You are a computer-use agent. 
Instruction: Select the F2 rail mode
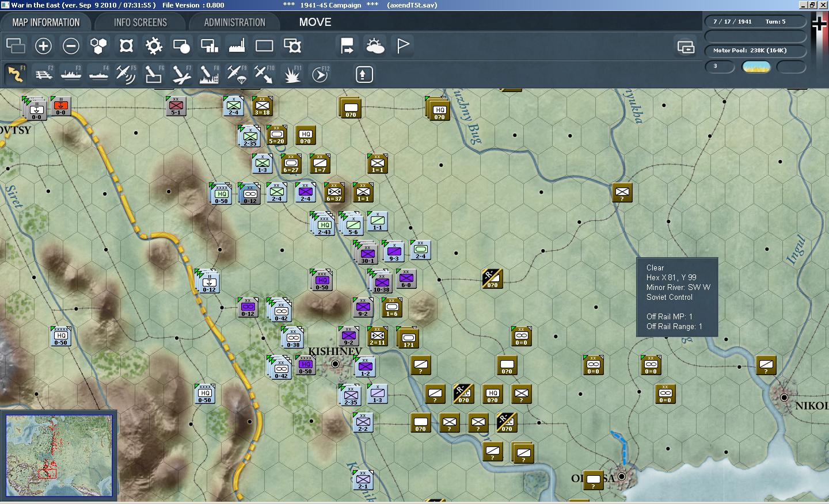43,74
